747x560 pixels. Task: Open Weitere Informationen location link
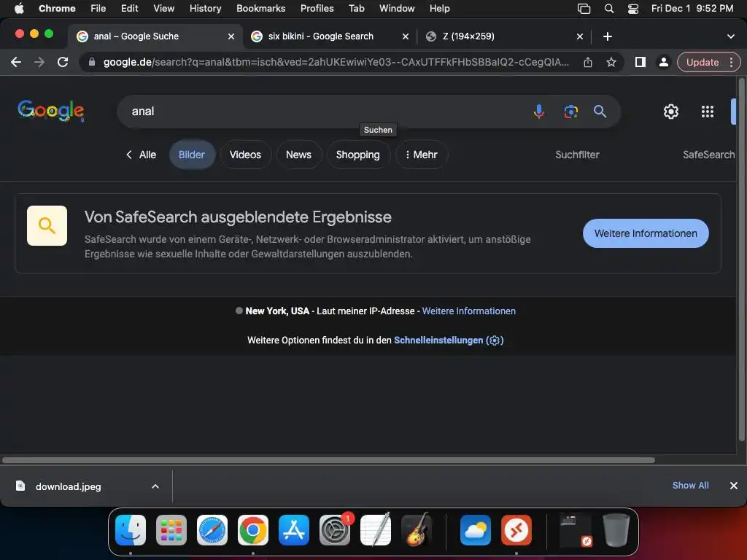(x=469, y=311)
